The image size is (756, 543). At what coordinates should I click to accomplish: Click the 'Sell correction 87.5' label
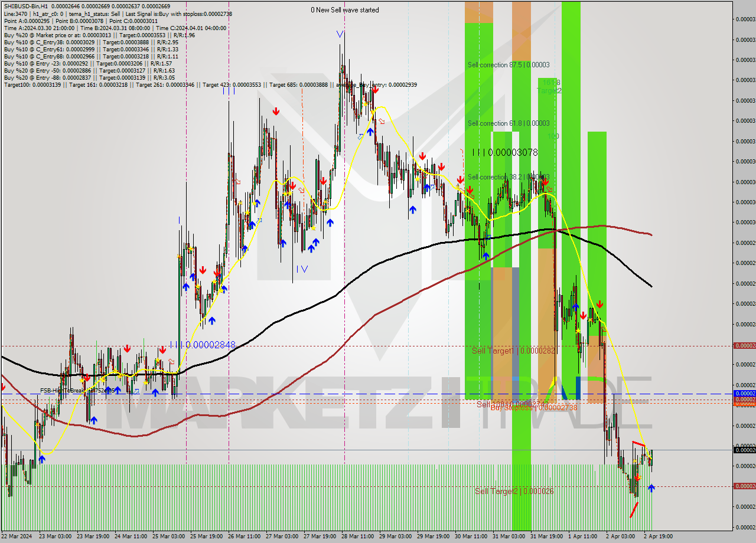click(509, 65)
